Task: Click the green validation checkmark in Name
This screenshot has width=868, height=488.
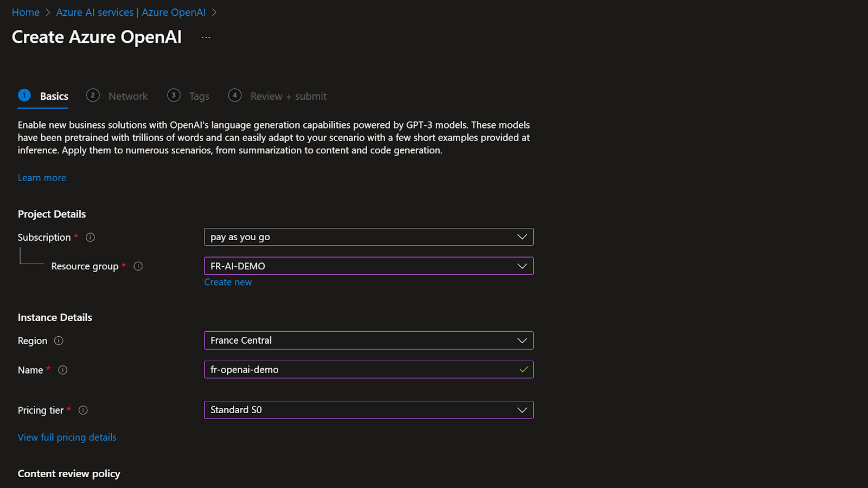Action: coord(524,370)
